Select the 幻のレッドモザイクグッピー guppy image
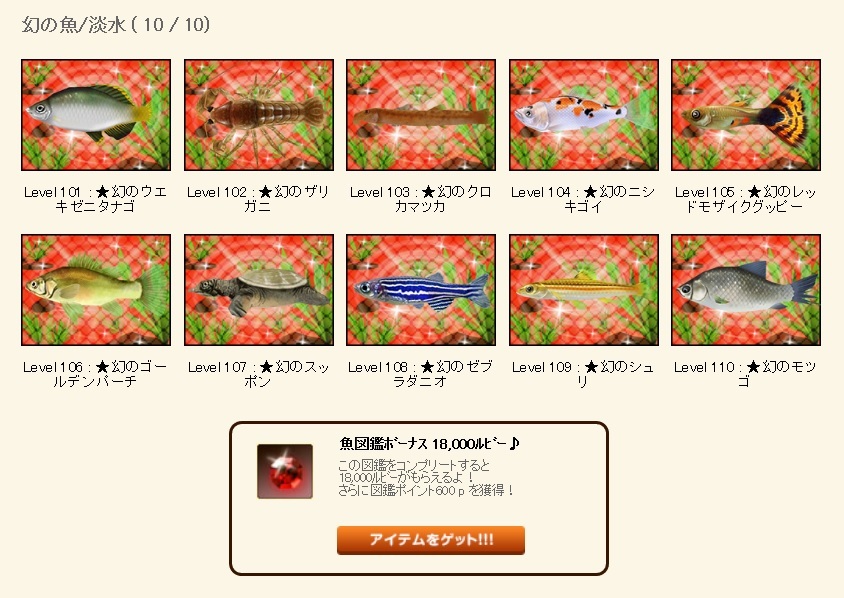 [746, 115]
